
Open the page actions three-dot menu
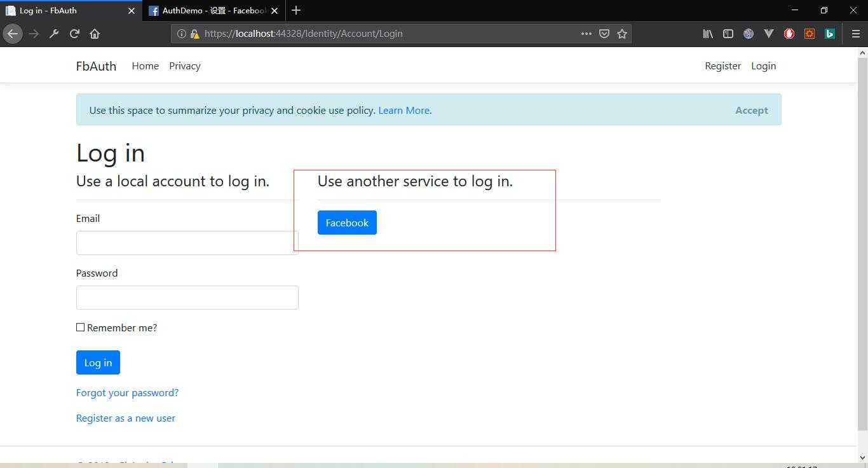point(587,34)
